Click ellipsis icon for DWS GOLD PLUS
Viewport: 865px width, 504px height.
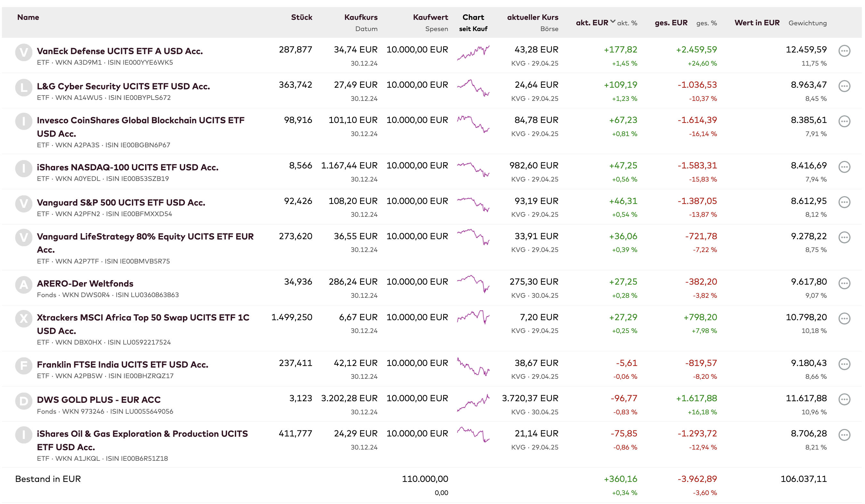844,399
